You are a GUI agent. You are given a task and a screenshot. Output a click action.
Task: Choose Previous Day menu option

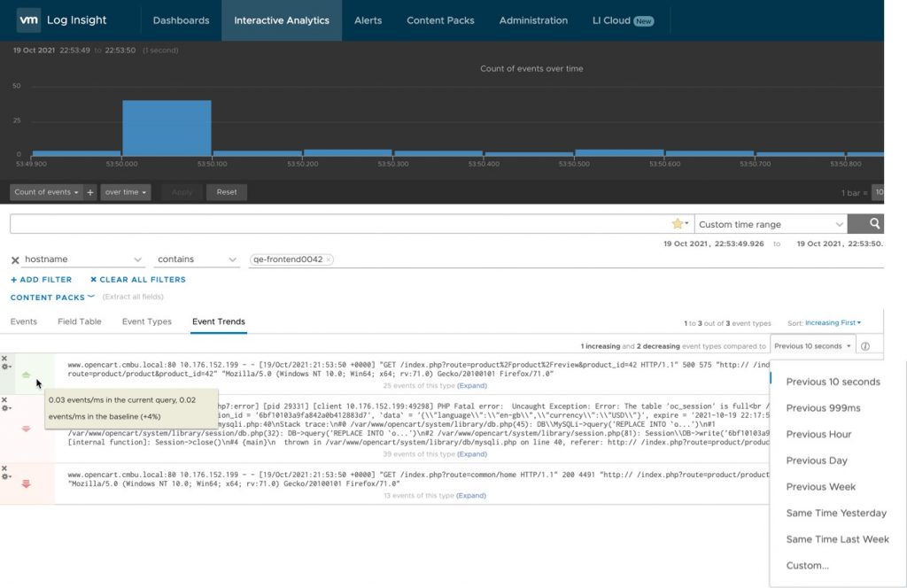(x=816, y=460)
